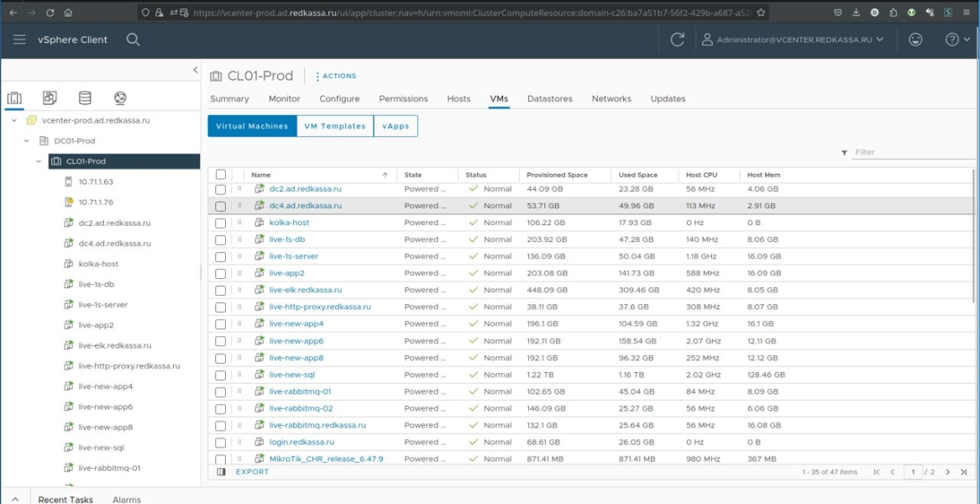Image resolution: width=980 pixels, height=504 pixels.
Task: Click the refresh icon in header
Action: [677, 39]
